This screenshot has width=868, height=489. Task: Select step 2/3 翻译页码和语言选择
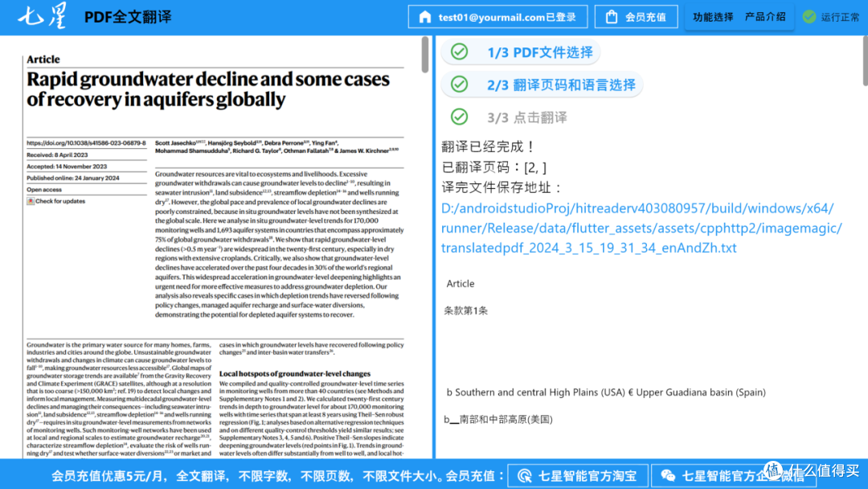point(542,84)
